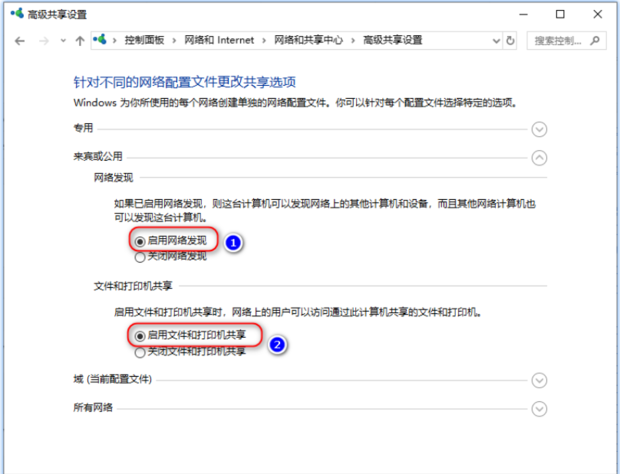Expand the 所有网络 section
This screenshot has width=620, height=474.
coord(539,409)
